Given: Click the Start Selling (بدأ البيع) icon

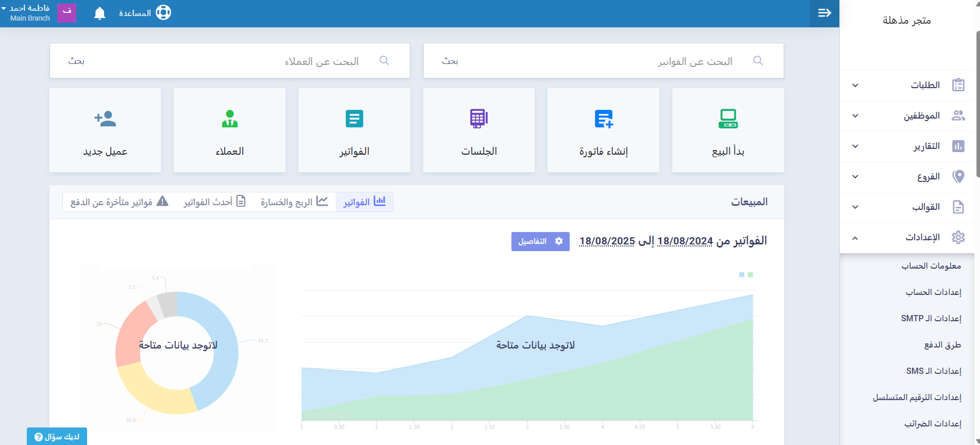Looking at the screenshot, I should (x=728, y=119).
